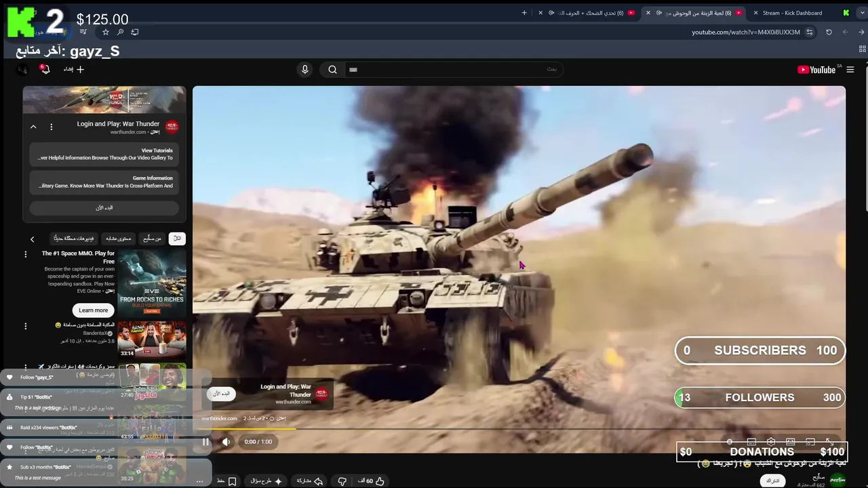Image resolution: width=868 pixels, height=488 pixels.
Task: Click the Learn more EVE Online button
Action: pos(93,310)
